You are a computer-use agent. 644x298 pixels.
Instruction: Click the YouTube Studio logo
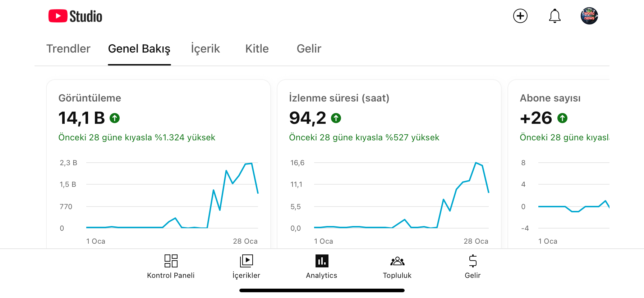click(75, 16)
